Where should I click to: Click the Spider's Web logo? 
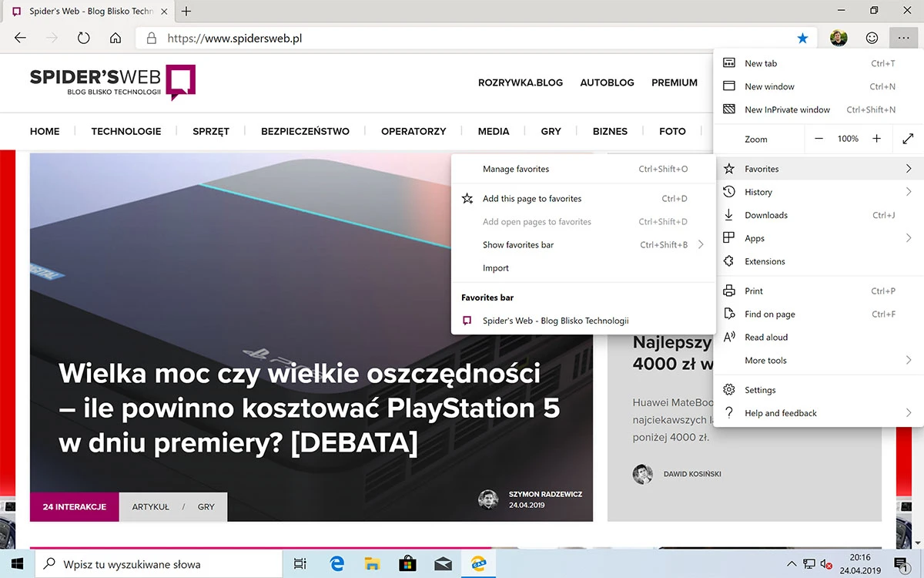pyautogui.click(x=112, y=82)
